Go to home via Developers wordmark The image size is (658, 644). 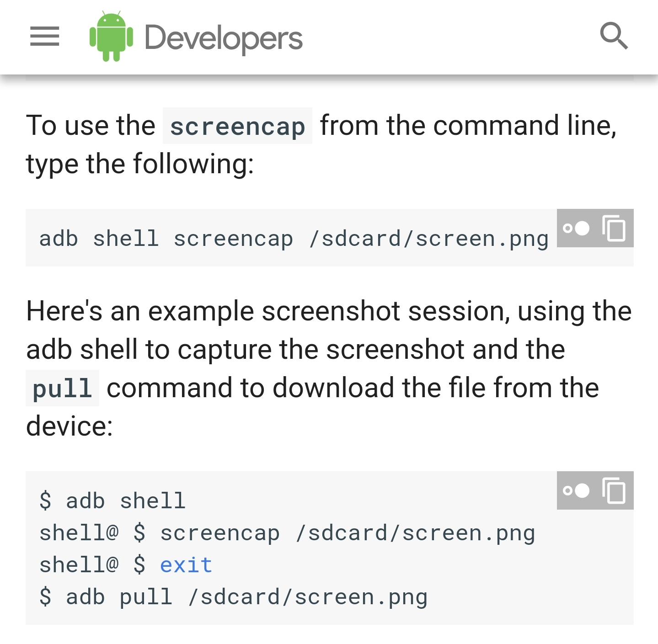pos(223,38)
